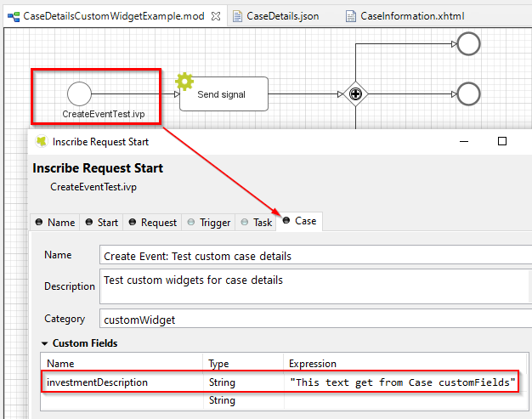
Task: Switch to the Trigger tab
Action: point(208,222)
